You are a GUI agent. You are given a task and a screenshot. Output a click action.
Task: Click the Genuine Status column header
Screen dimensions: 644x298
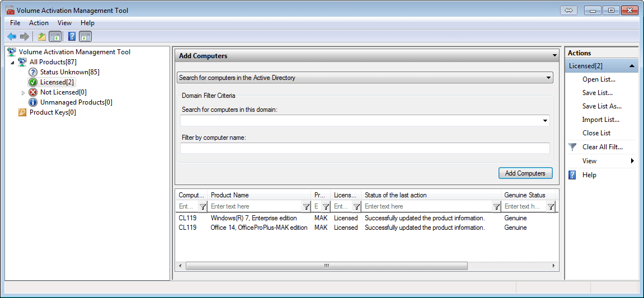(x=528, y=195)
